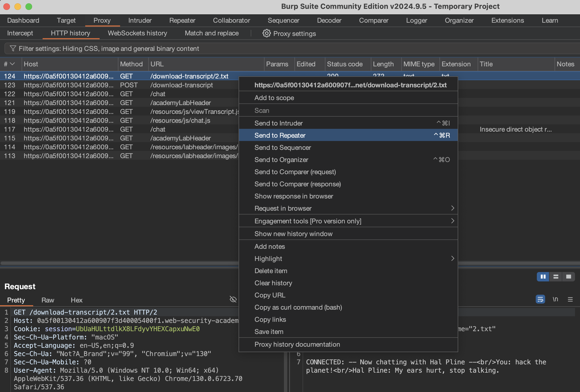
Task: Switch request view to Hex
Action: coord(77,300)
